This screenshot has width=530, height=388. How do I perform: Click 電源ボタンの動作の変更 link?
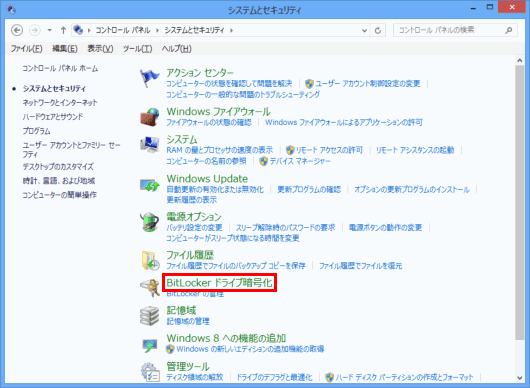pyautogui.click(x=385, y=228)
